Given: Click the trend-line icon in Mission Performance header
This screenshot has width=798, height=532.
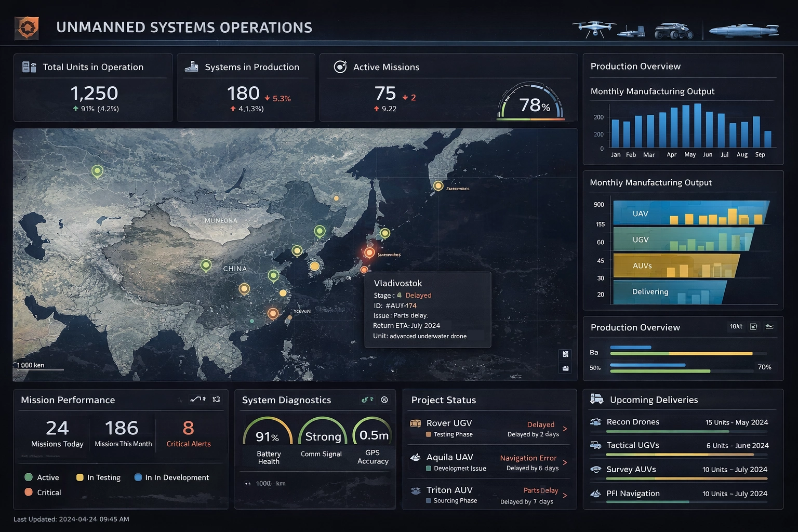Looking at the screenshot, I should (x=196, y=400).
